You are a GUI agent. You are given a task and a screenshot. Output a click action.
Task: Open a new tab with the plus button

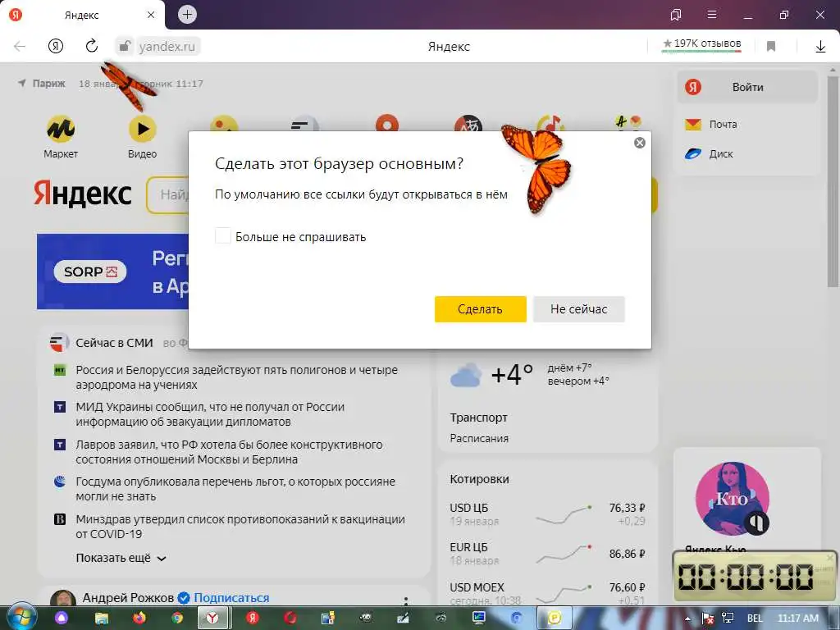tap(187, 15)
